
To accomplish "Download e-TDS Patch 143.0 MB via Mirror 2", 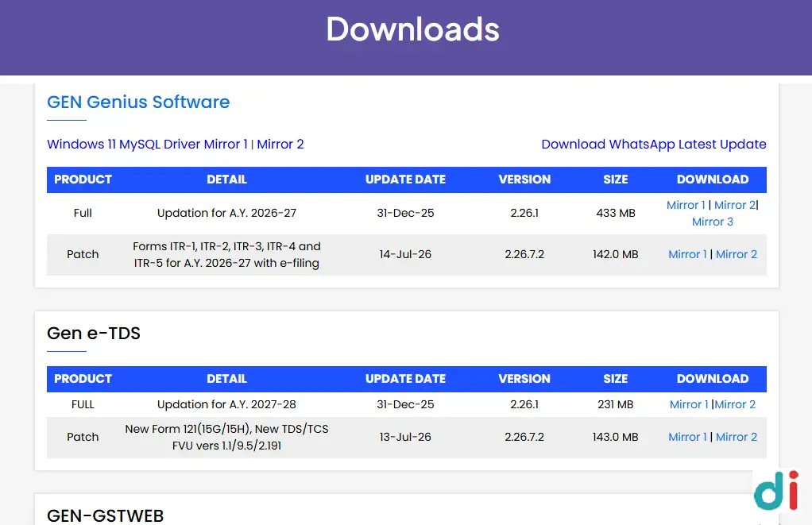I will click(x=737, y=437).
